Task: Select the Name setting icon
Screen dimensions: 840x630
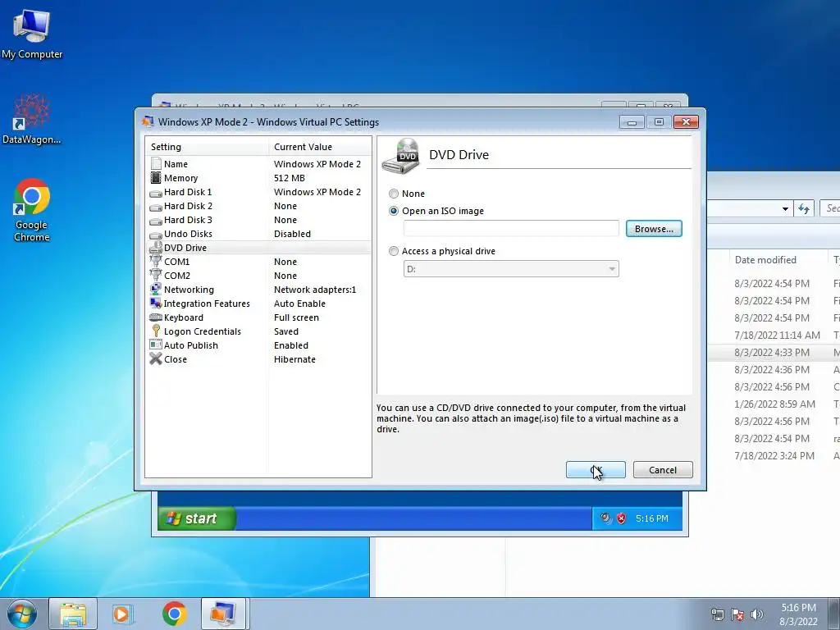Action: 156,164
